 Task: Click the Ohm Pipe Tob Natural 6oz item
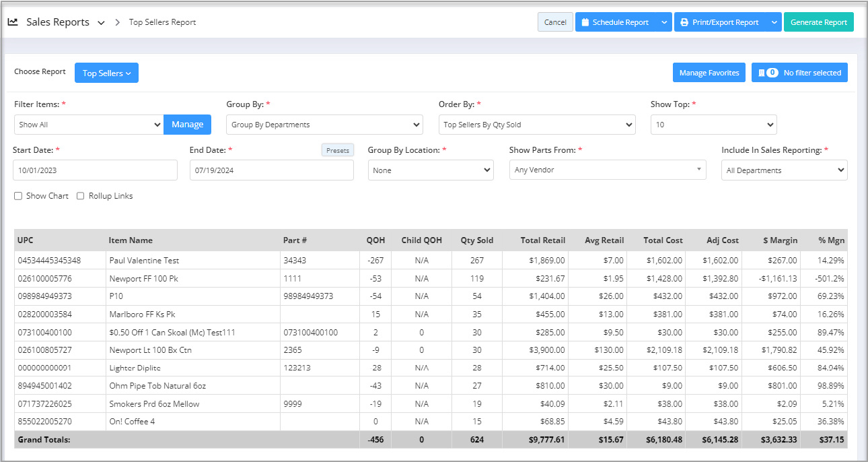click(x=157, y=387)
